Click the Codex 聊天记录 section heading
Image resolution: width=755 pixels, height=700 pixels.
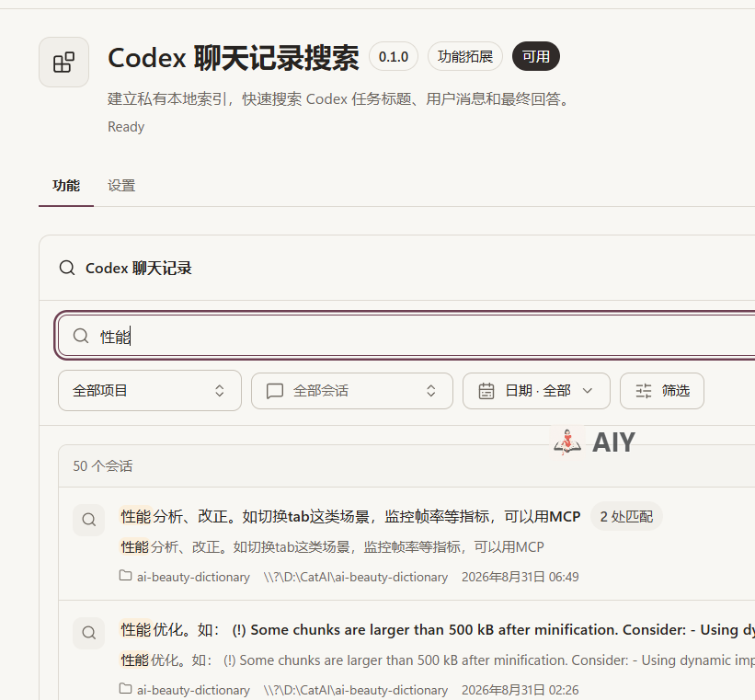[x=139, y=269]
